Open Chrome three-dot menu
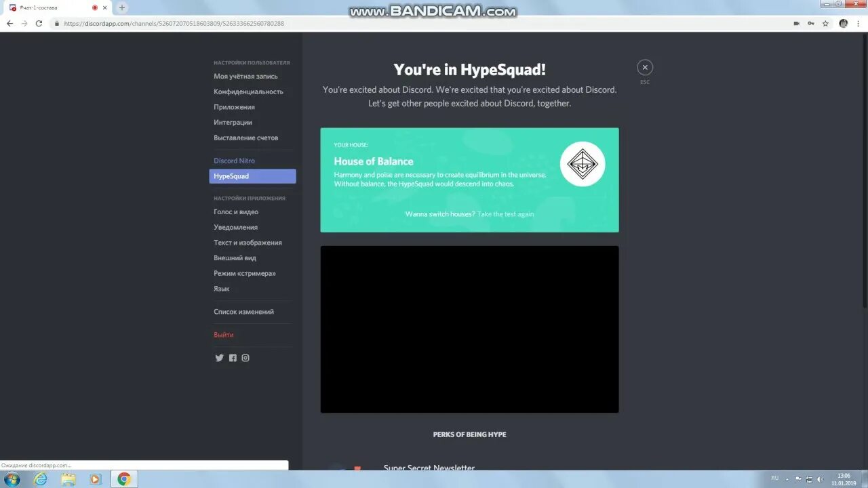 coord(858,23)
